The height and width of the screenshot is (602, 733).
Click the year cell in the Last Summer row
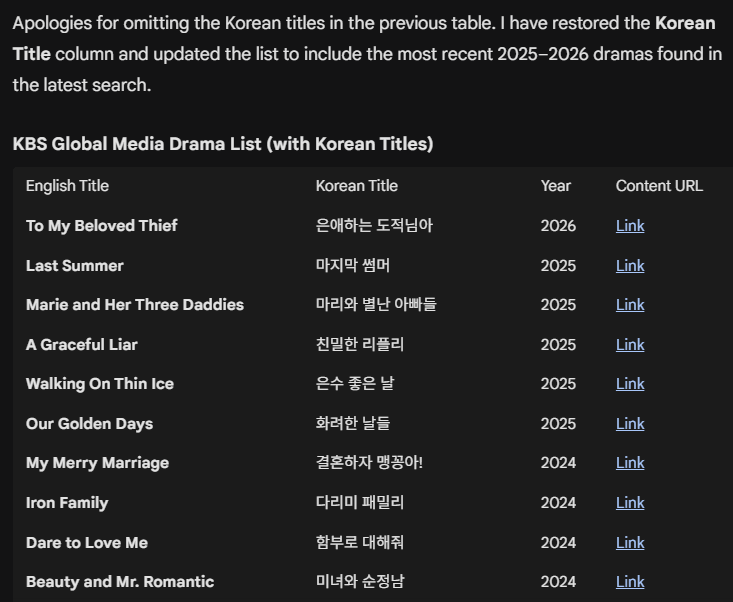click(x=558, y=266)
